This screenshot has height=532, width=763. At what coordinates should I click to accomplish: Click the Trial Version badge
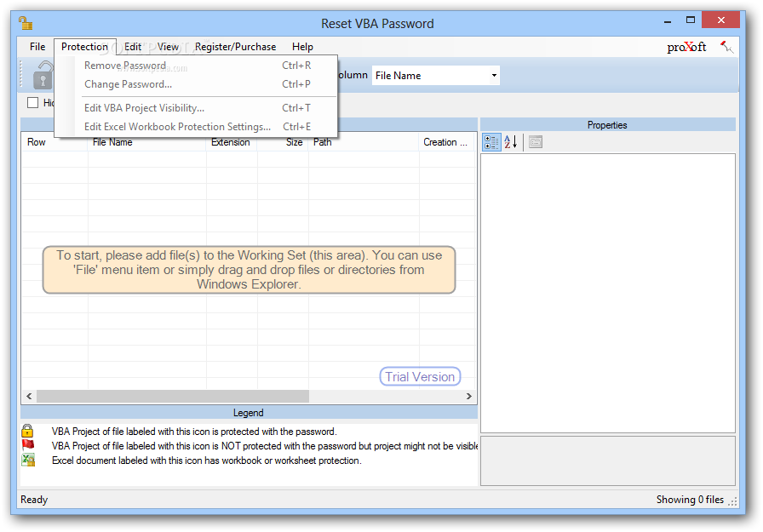[420, 376]
